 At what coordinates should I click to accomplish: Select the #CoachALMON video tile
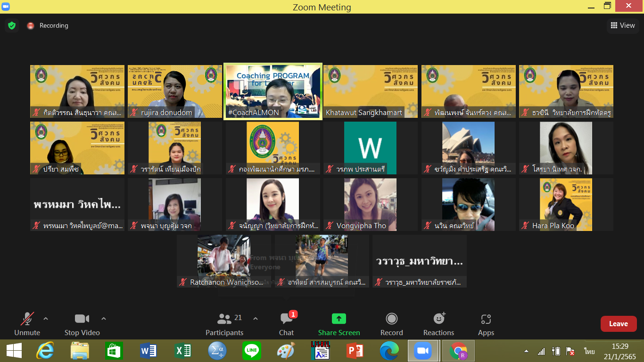pos(273,91)
